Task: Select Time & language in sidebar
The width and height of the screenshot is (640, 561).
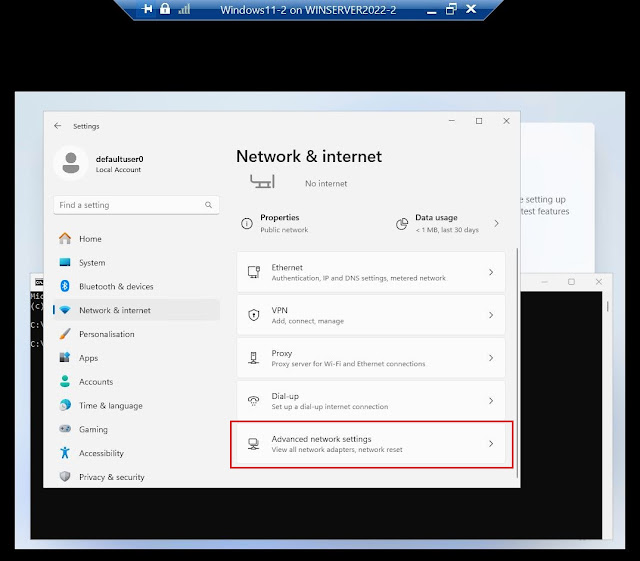Action: tap(136, 405)
